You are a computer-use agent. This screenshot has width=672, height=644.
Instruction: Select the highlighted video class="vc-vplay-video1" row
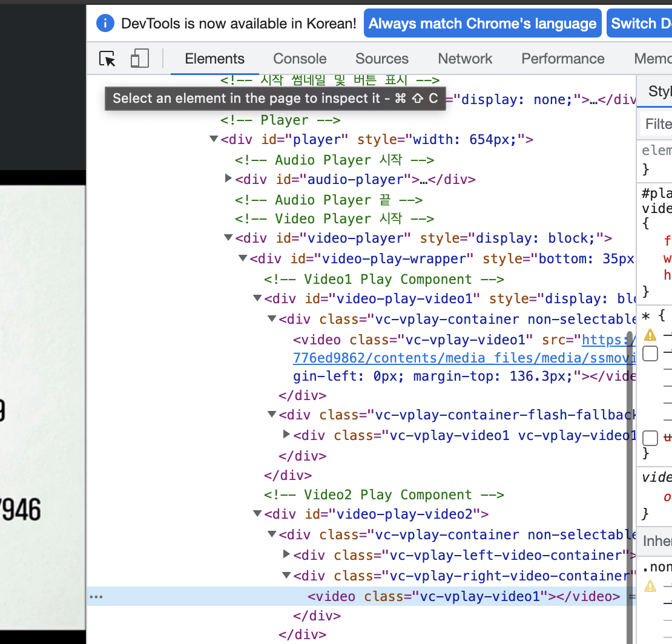pos(361,596)
